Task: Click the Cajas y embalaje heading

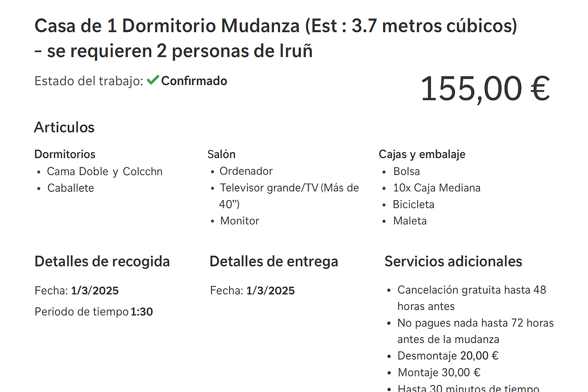Action: click(x=422, y=154)
